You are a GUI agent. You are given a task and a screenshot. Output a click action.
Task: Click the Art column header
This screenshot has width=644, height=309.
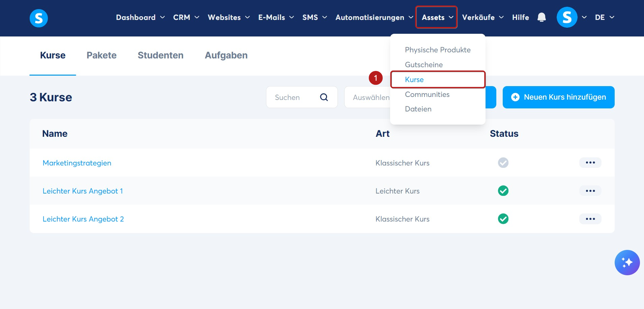click(382, 134)
